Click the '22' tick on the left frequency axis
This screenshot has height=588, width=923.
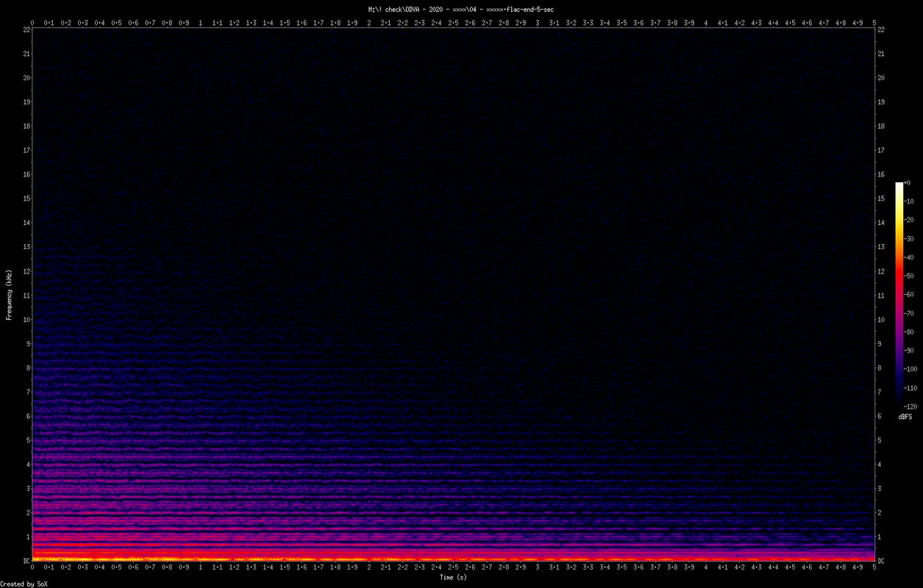(x=26, y=29)
